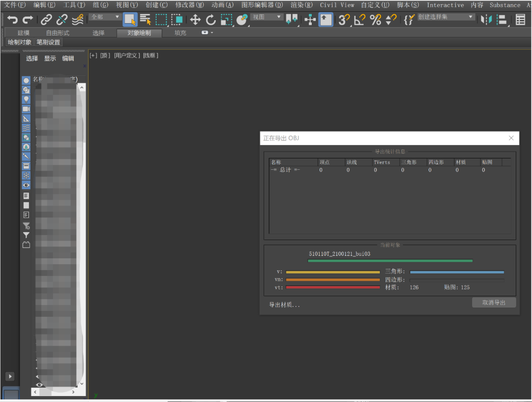The height and width of the screenshot is (402, 532).
Task: Click the green current object progress bar
Action: pyautogui.click(x=390, y=261)
